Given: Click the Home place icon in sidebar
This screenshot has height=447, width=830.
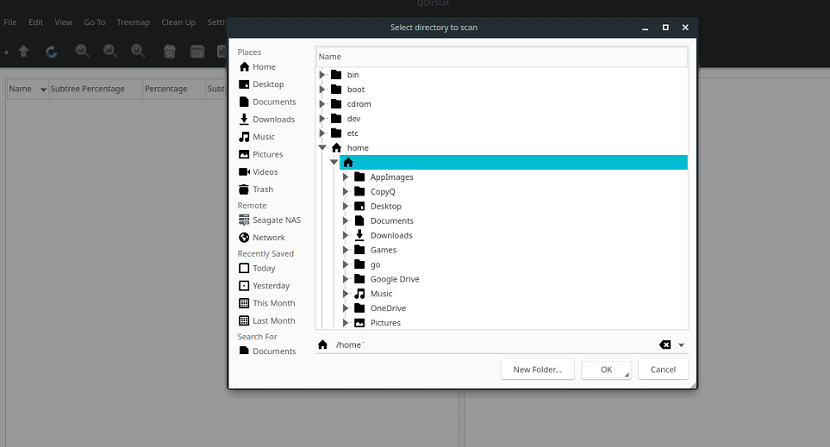Looking at the screenshot, I should click(244, 67).
